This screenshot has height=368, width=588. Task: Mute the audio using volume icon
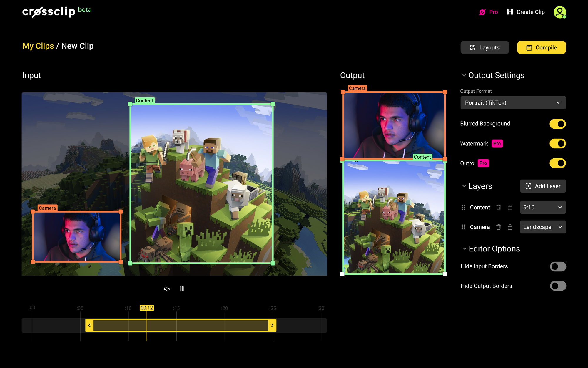point(167,289)
